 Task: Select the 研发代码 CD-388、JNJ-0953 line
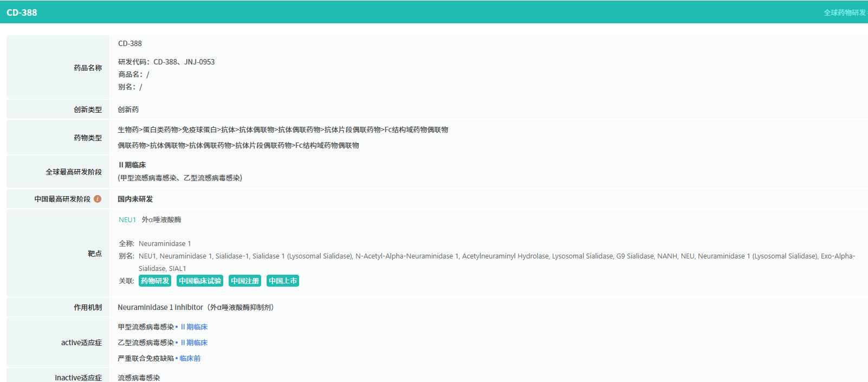pyautogui.click(x=166, y=62)
